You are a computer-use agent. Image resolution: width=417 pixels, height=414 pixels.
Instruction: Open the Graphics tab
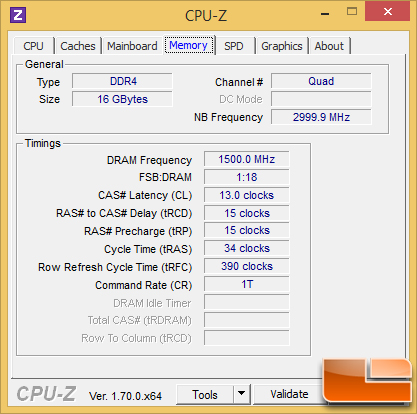click(282, 46)
